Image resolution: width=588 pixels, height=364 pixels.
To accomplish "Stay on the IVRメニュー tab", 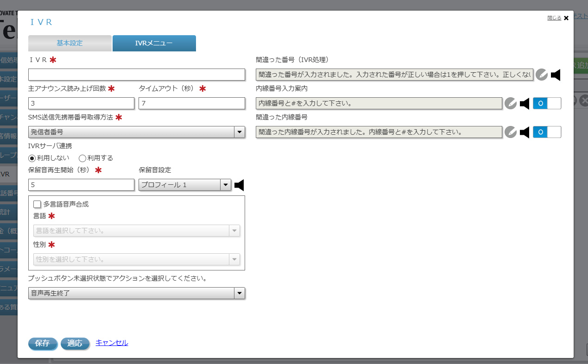I will tap(154, 43).
